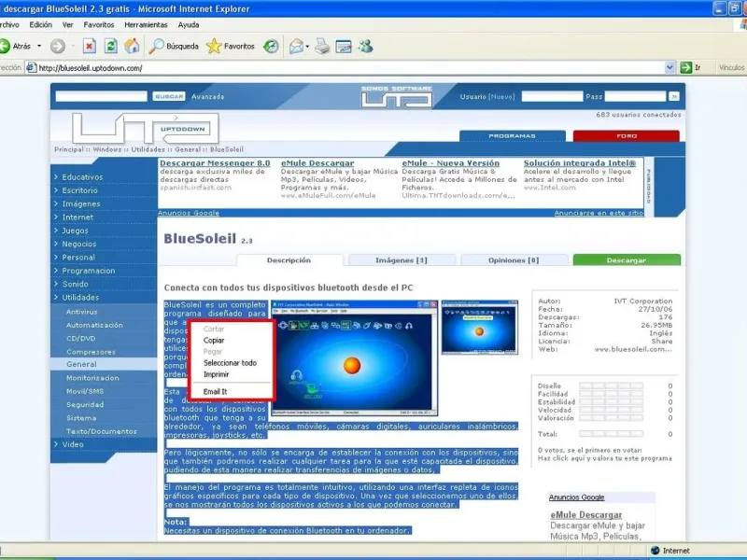Open the Antivirus subcategory

81,312
